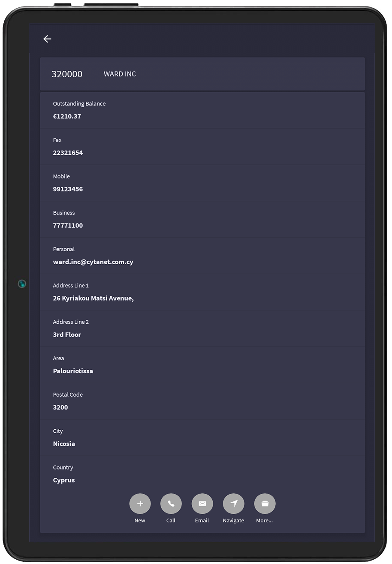
Task: Tap the Business number 77771100
Action: pyautogui.click(x=68, y=226)
